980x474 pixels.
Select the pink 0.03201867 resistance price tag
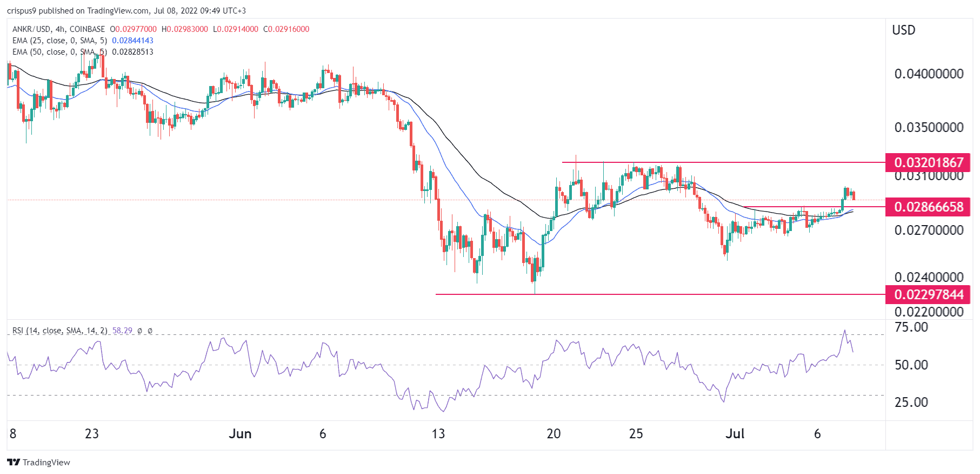tap(928, 162)
